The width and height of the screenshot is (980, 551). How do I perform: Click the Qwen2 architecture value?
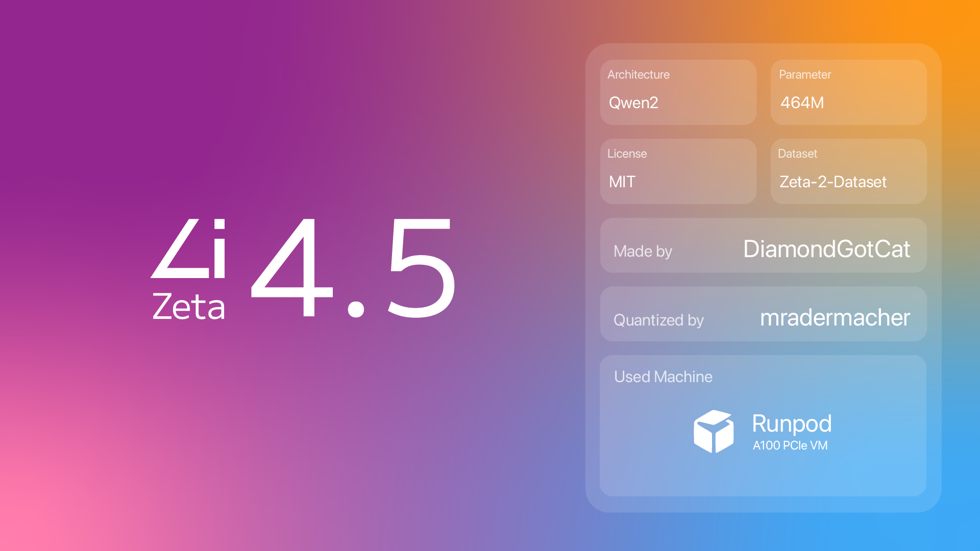tap(633, 103)
